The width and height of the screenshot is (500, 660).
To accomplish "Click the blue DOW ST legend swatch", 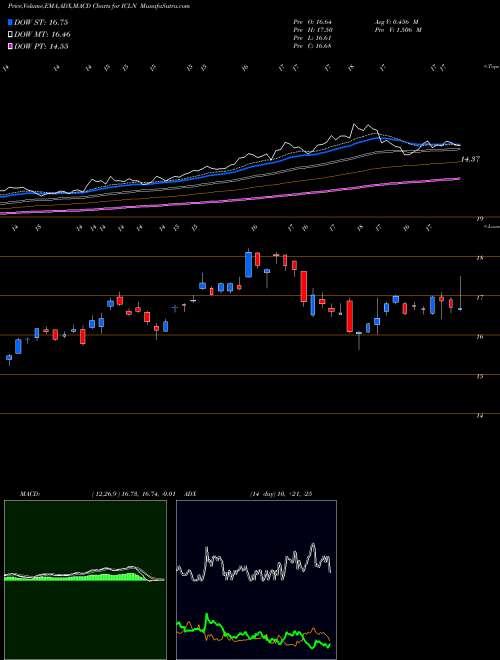I will [11, 22].
